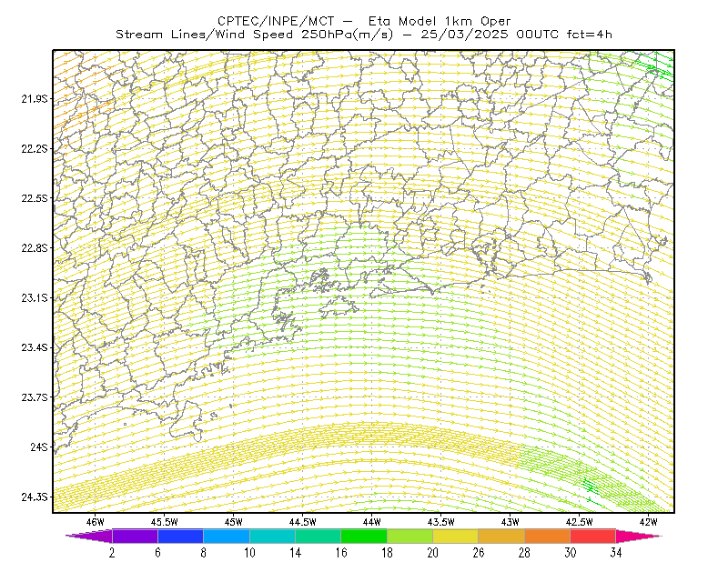Click legend value 16
The image size is (728, 562).
341,553
